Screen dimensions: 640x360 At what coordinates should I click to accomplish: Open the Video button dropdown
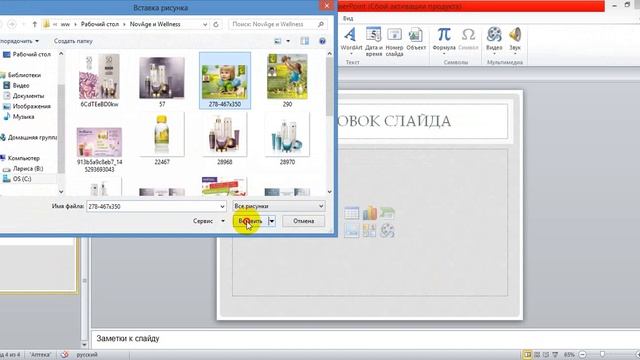click(494, 54)
